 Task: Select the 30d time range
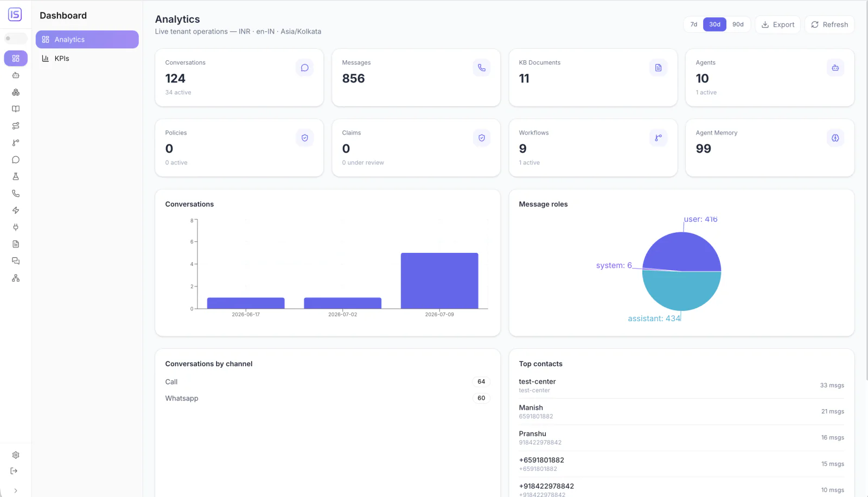[714, 24]
